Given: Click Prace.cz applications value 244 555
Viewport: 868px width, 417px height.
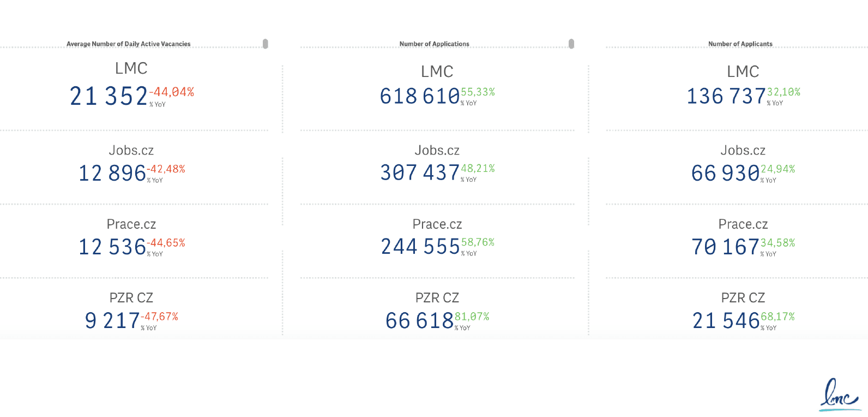Looking at the screenshot, I should coord(420,247).
